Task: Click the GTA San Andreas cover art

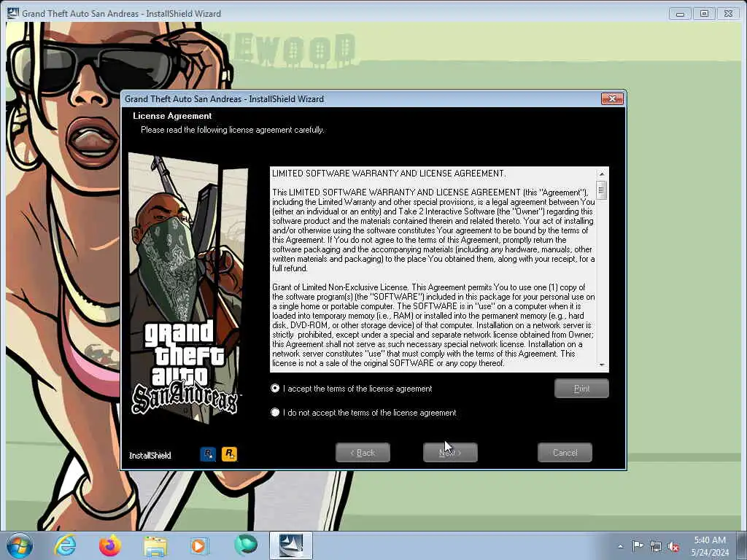Action: (187, 288)
